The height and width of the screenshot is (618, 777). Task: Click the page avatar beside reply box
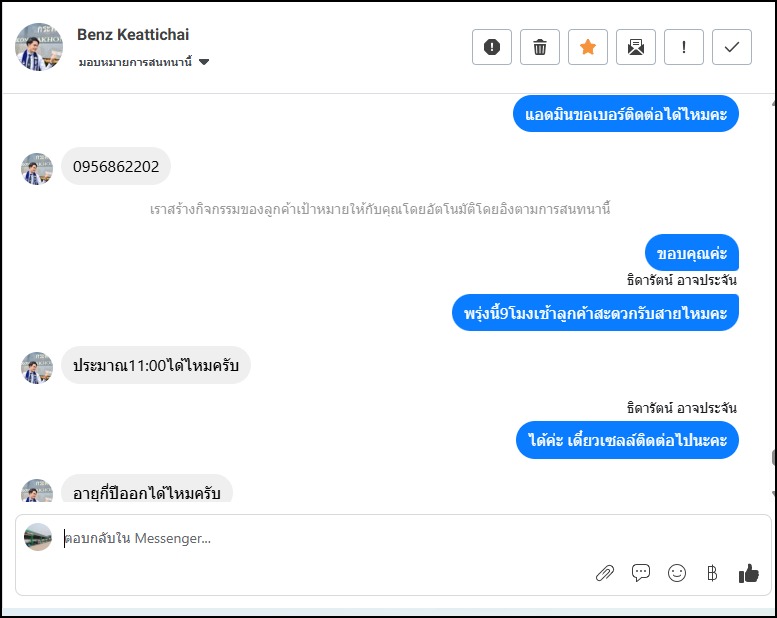38,537
